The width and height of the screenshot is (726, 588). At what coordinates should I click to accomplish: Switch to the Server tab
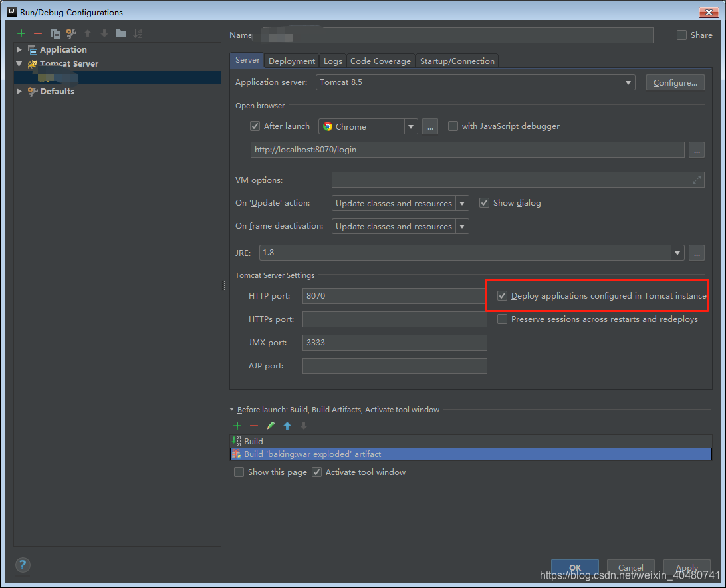pos(247,61)
